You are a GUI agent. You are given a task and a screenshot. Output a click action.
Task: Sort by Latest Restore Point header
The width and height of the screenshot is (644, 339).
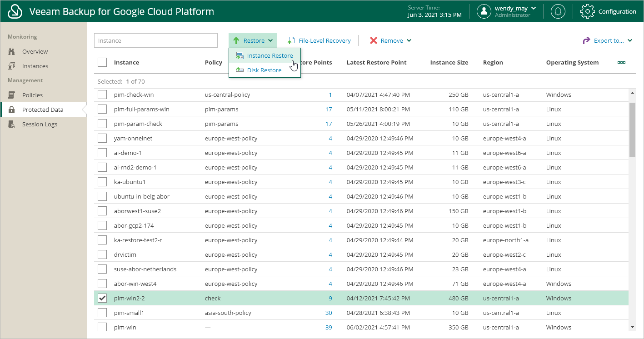376,62
